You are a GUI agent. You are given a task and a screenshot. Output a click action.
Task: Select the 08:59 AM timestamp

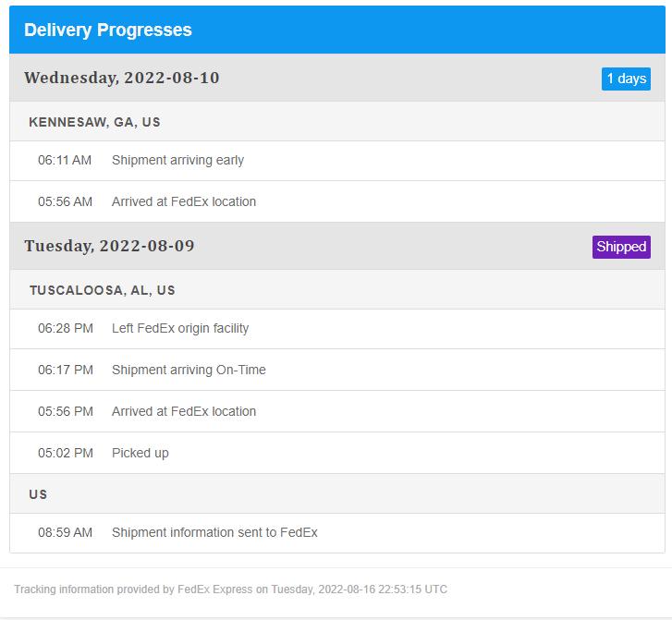click(65, 532)
